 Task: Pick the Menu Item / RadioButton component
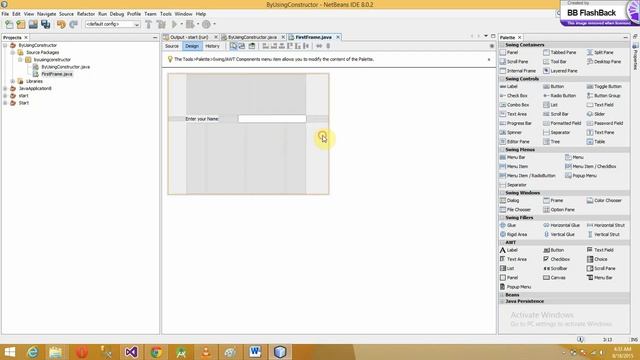[528, 176]
